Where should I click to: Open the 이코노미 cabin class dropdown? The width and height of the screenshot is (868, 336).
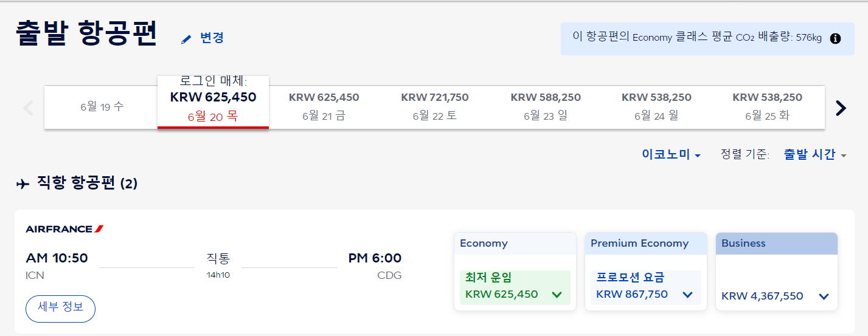pos(671,155)
